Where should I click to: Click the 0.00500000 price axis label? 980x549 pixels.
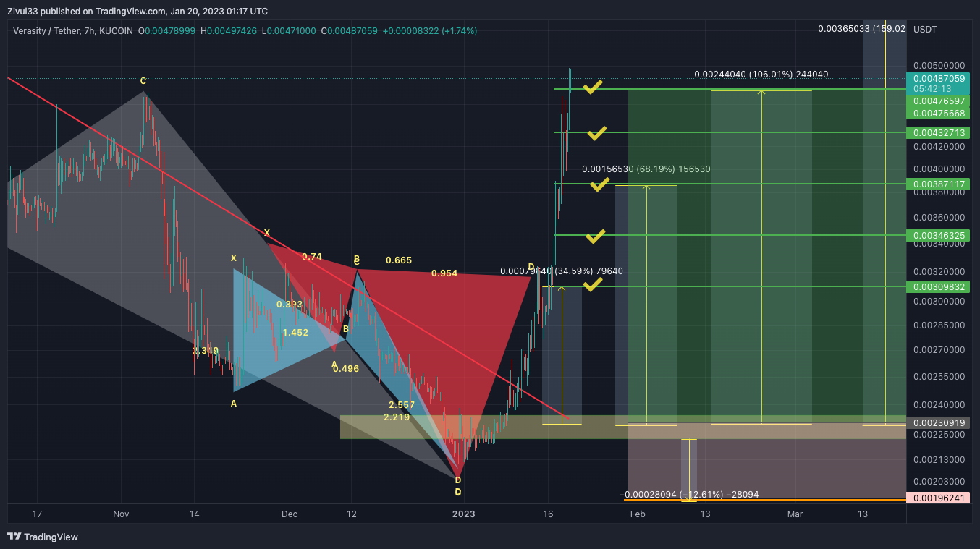tap(939, 65)
